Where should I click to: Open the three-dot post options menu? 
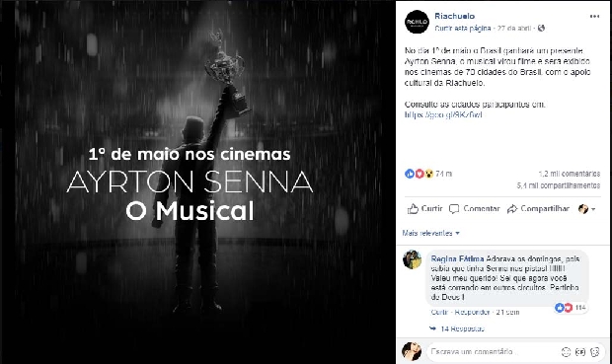click(594, 17)
